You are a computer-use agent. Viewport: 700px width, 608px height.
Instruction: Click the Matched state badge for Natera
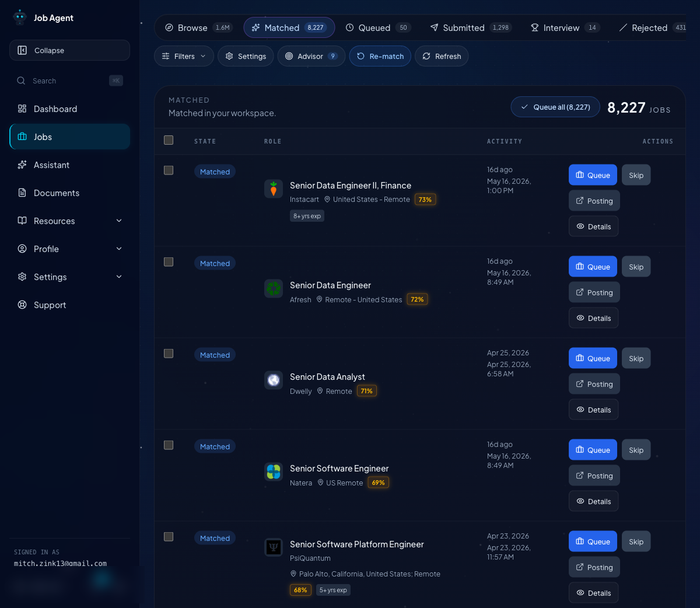(x=215, y=446)
